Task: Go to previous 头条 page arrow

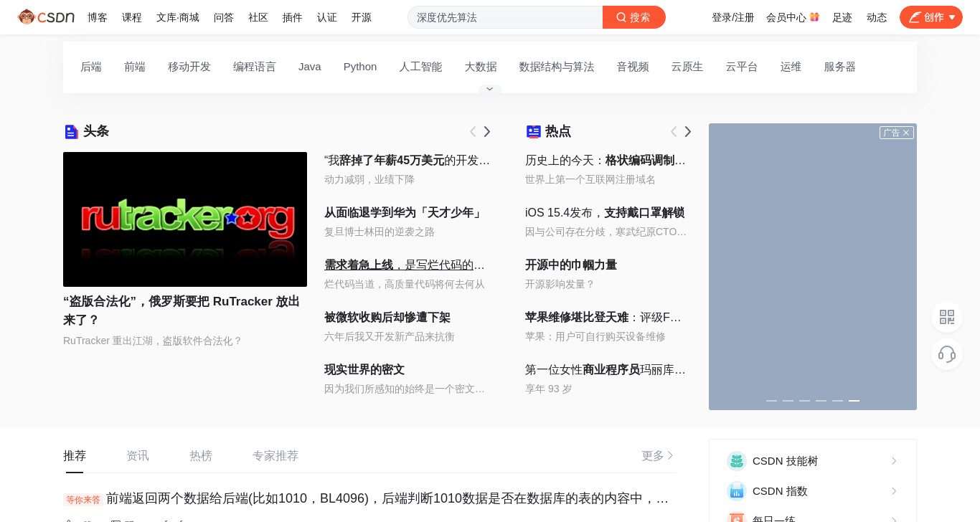Action: tap(473, 131)
